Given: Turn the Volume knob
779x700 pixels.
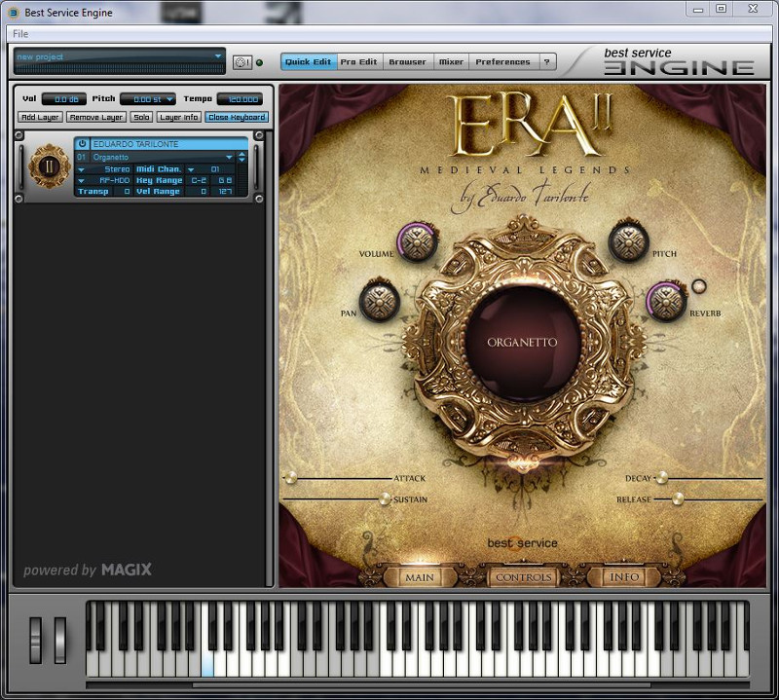Looking at the screenshot, I should pyautogui.click(x=418, y=242).
